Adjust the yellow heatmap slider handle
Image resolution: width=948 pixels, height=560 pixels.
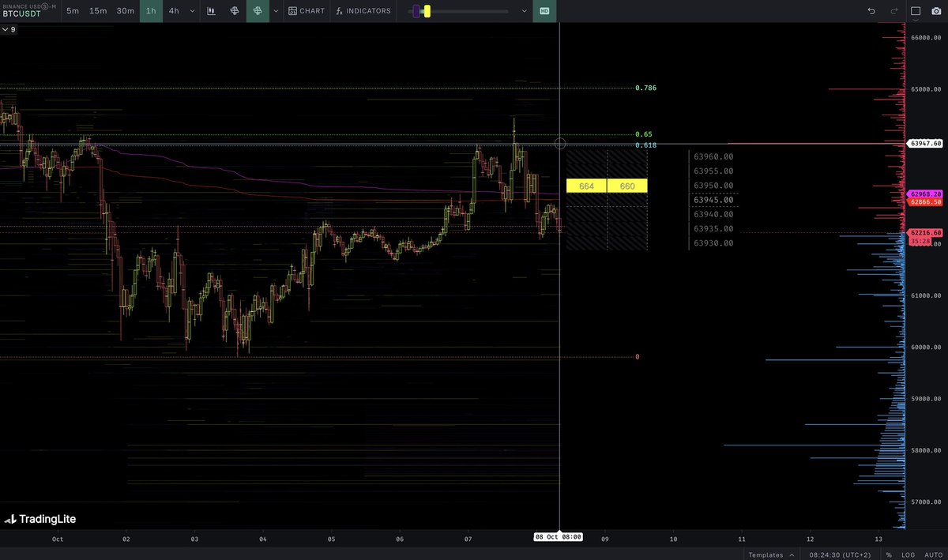tap(427, 11)
